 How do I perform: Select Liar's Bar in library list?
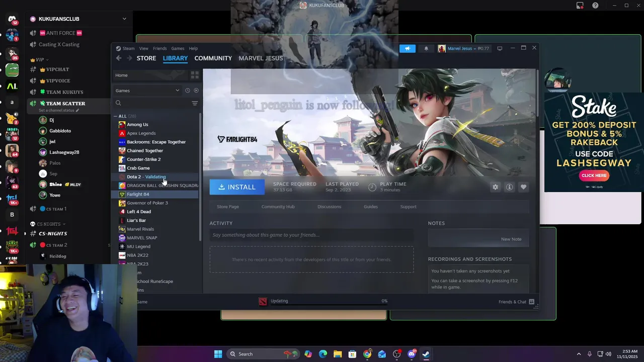tap(136, 220)
